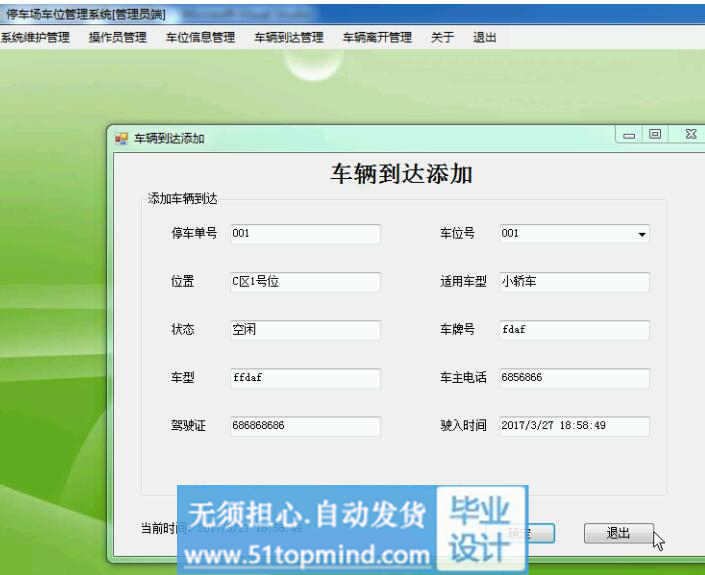Click the 适用车型 label
This screenshot has height=575, width=705.
coord(463,281)
